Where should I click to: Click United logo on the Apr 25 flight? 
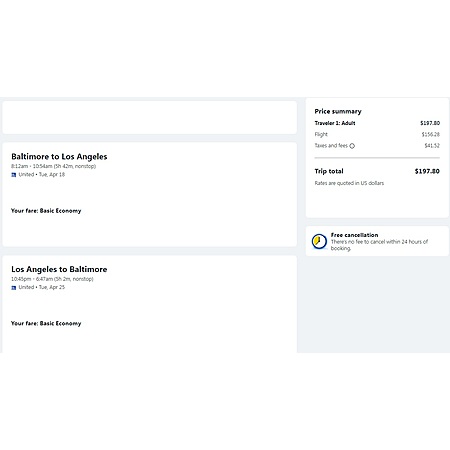pyautogui.click(x=14, y=287)
